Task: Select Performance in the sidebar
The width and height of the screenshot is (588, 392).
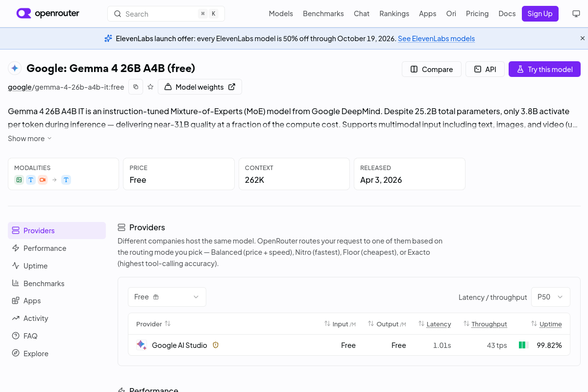Action: 57,248
